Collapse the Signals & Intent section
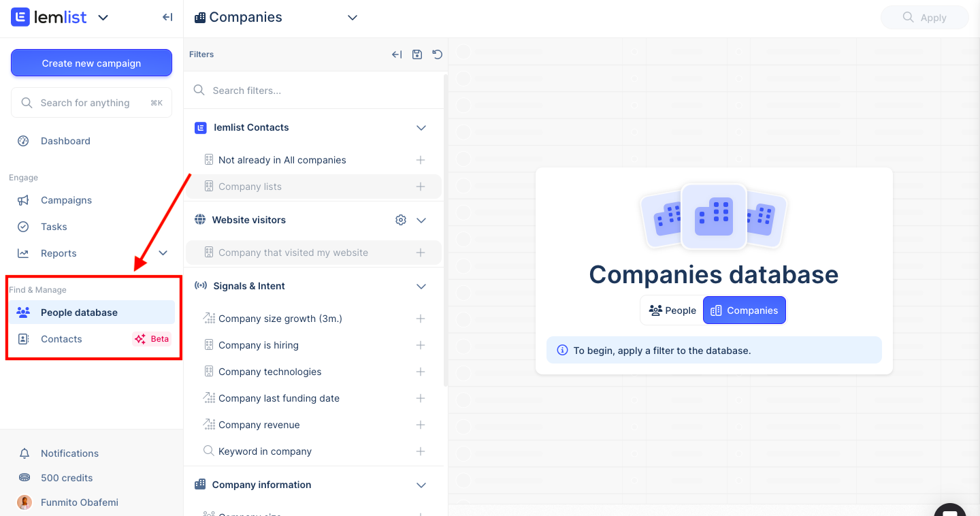980x516 pixels. click(x=421, y=287)
